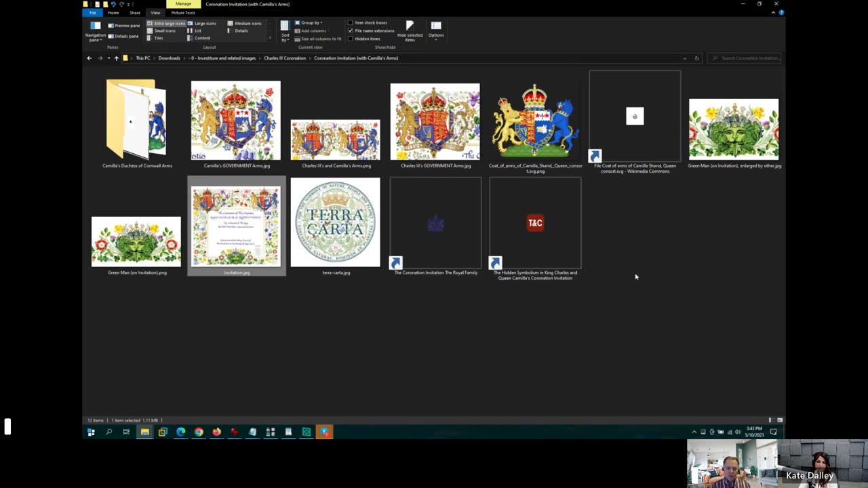The height and width of the screenshot is (488, 868).
Task: Switch to Tiles layout
Action: (x=155, y=38)
